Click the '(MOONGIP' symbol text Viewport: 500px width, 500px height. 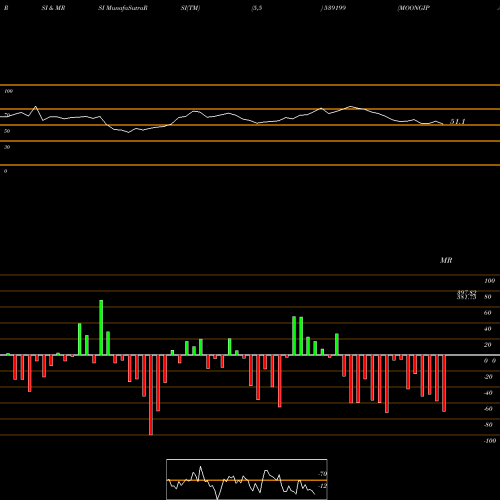pos(413,8)
